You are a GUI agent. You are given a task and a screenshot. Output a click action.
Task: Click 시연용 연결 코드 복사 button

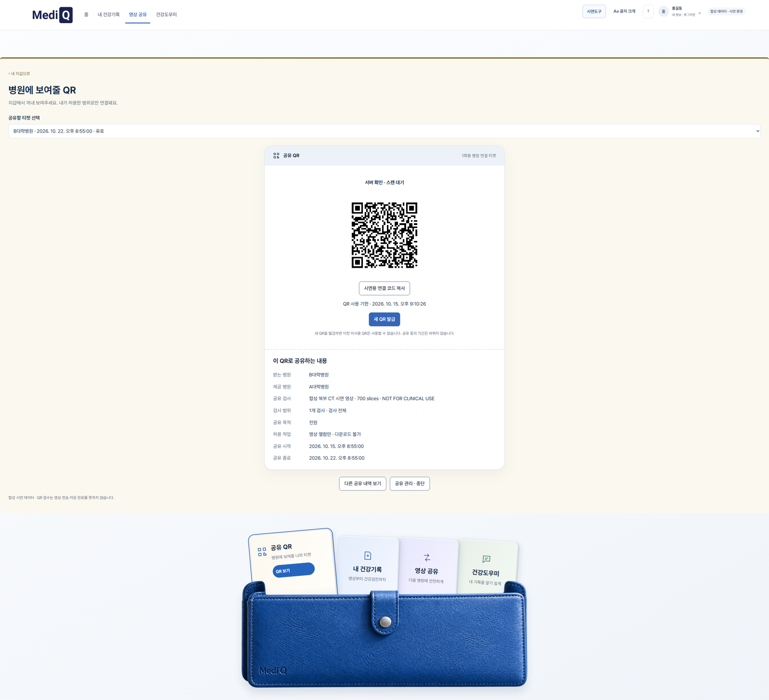click(384, 288)
